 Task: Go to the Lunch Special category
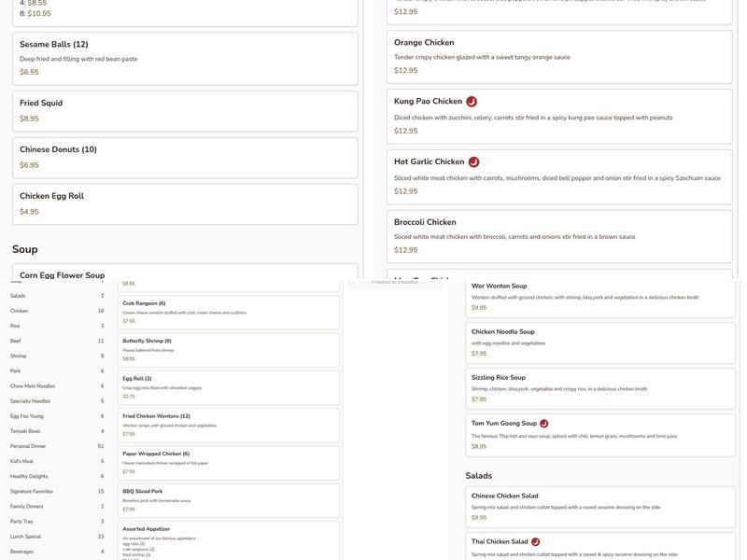click(26, 537)
